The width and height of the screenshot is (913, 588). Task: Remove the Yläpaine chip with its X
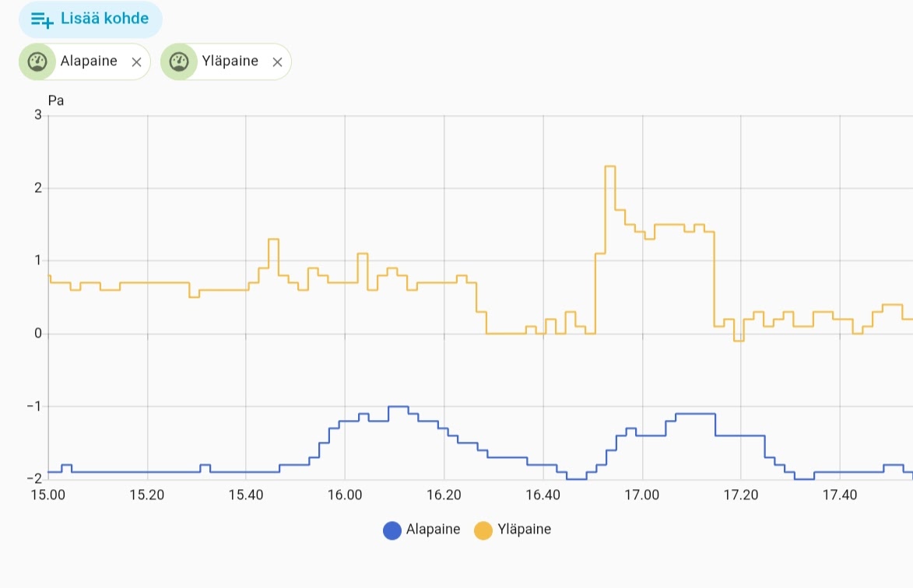pos(276,62)
